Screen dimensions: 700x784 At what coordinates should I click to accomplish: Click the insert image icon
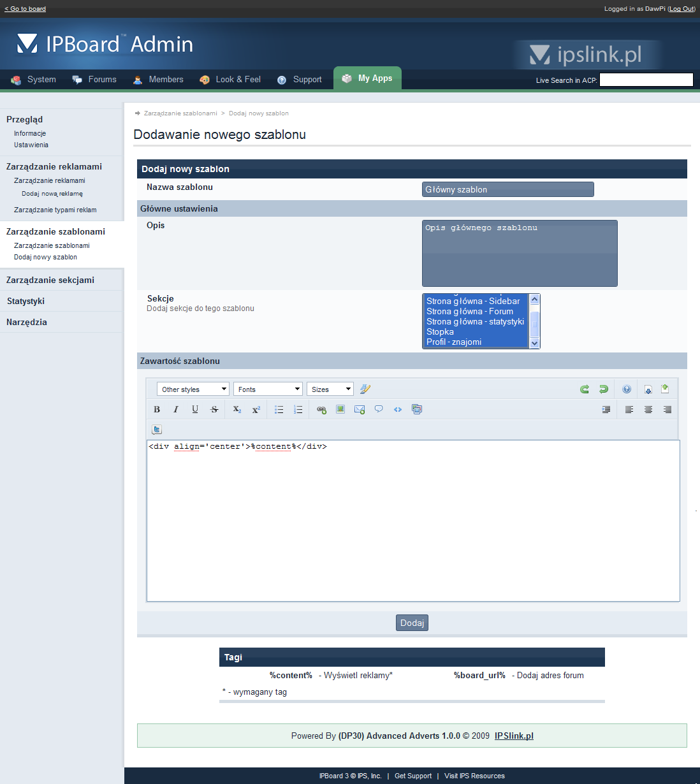coord(340,409)
